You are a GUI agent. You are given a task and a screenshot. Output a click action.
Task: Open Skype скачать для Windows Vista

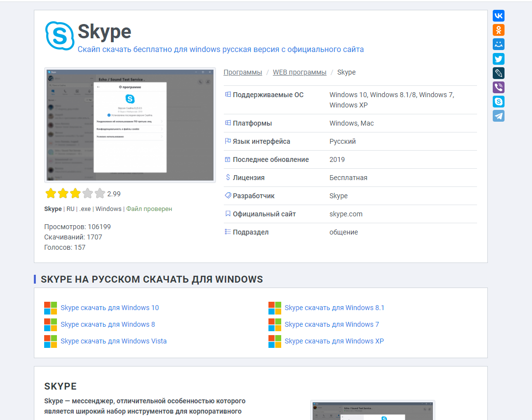pos(114,341)
